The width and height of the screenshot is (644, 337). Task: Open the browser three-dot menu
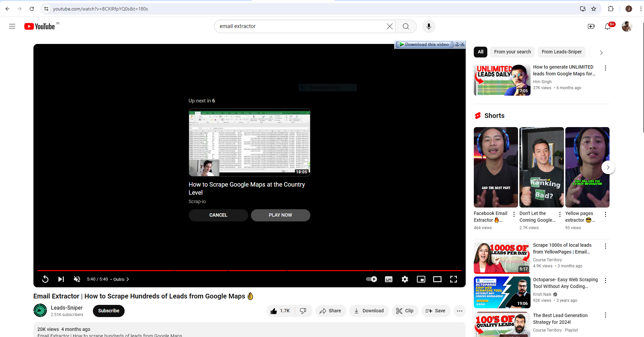click(x=640, y=9)
